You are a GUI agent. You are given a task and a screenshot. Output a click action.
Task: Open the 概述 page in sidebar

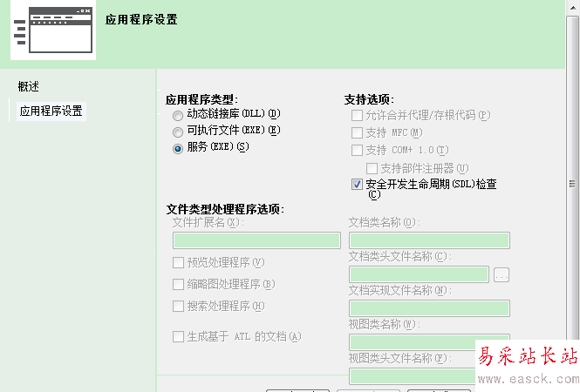tap(29, 86)
